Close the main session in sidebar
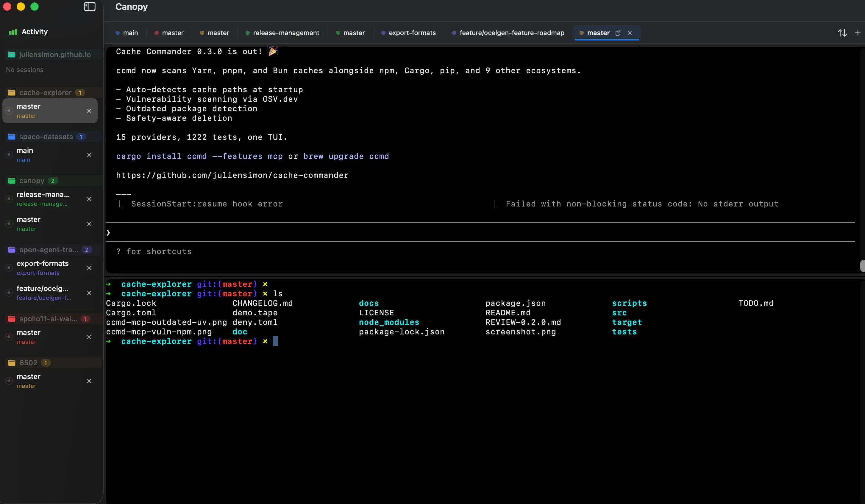 click(89, 155)
